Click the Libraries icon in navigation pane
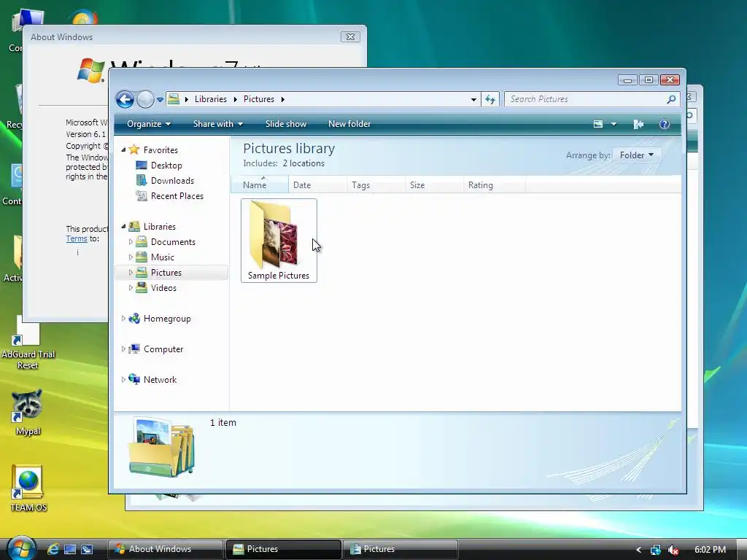Image resolution: width=747 pixels, height=560 pixels. [134, 226]
